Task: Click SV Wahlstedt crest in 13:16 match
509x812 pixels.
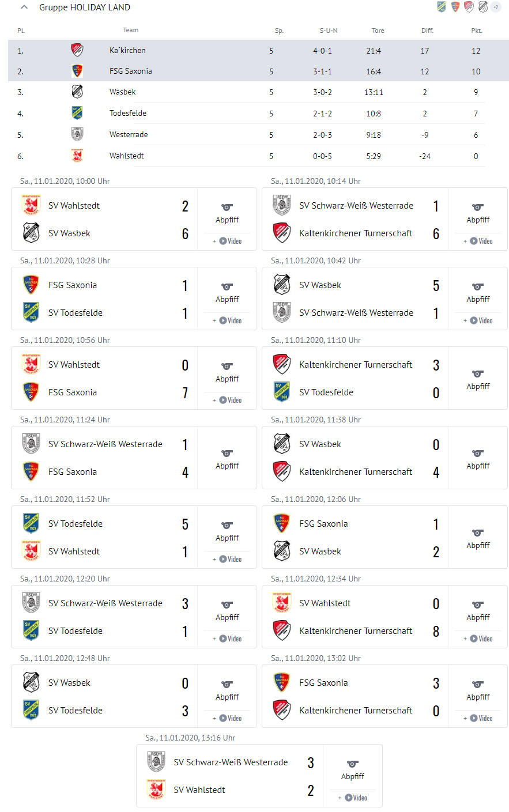Action: tap(156, 790)
